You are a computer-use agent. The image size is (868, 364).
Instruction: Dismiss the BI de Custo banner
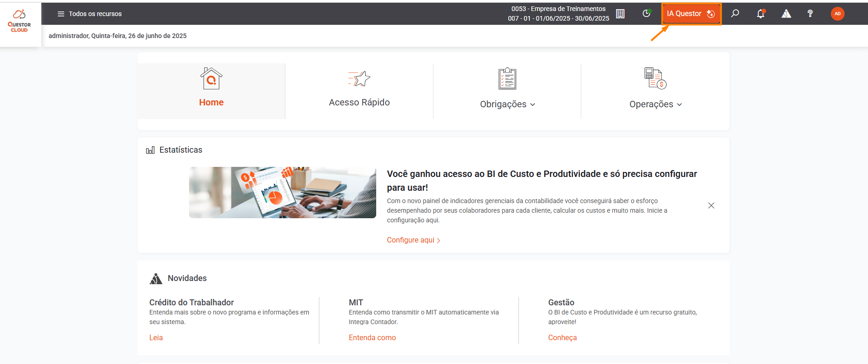[x=711, y=205]
